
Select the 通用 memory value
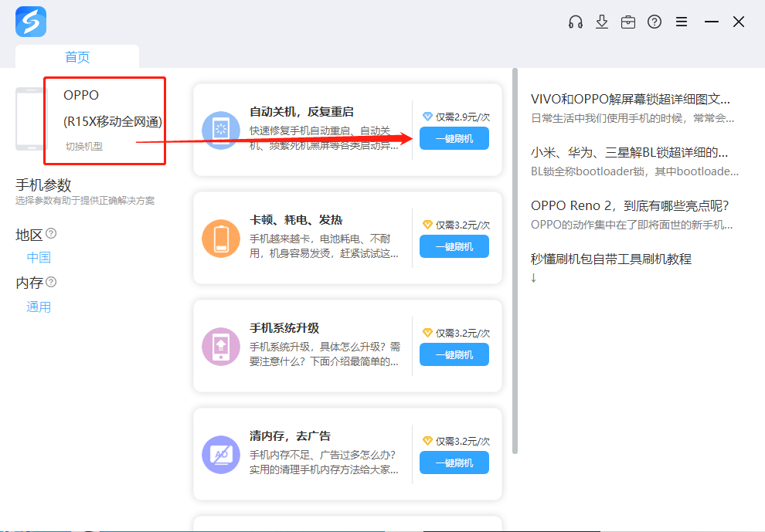pyautogui.click(x=39, y=307)
